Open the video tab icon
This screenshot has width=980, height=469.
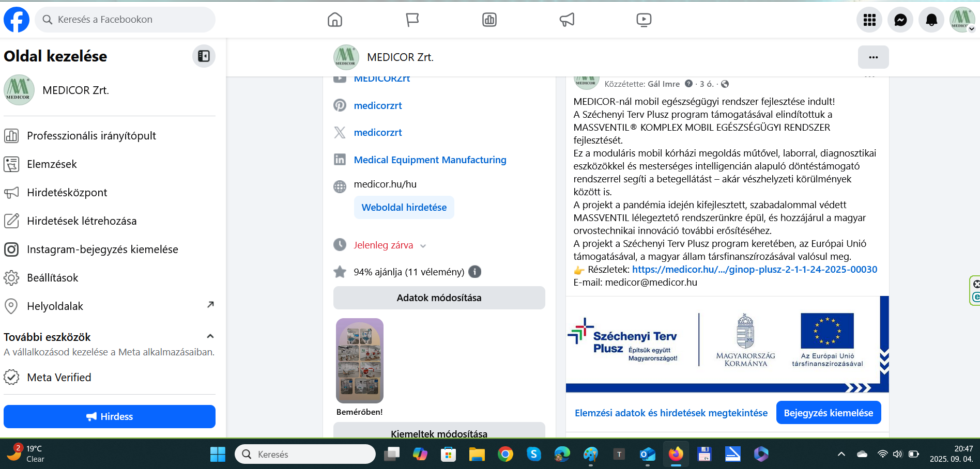644,20
